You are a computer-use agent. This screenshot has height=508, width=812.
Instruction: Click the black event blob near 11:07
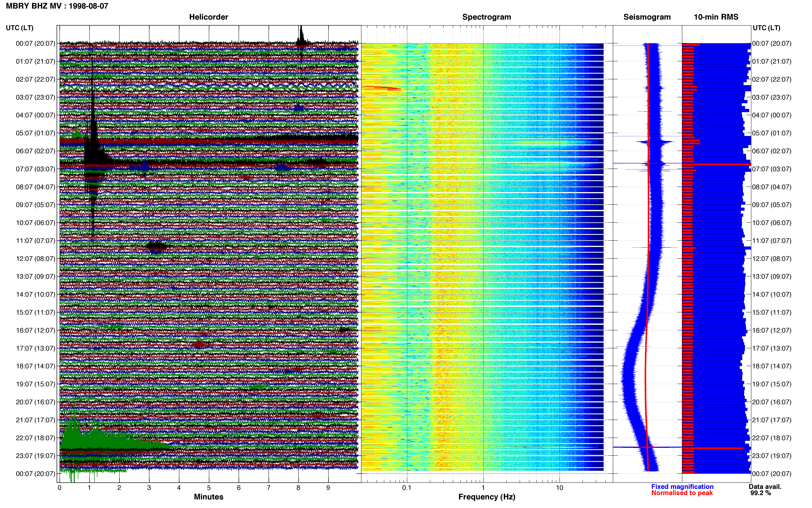click(156, 246)
